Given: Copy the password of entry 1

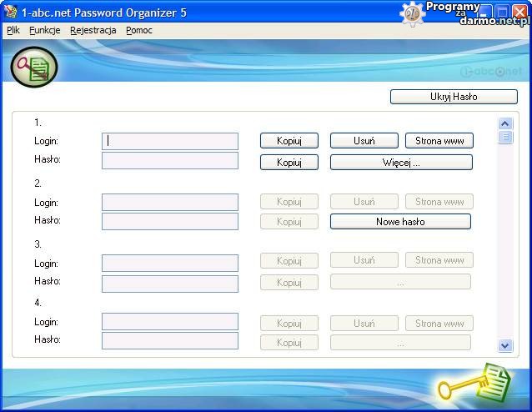Looking at the screenshot, I should (289, 163).
